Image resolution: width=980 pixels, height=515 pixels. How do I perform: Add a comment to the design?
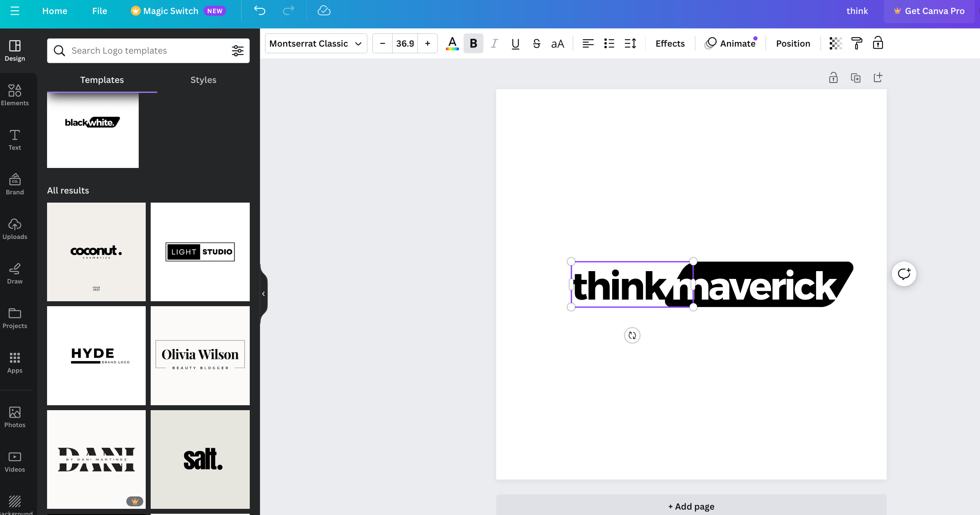pos(904,274)
